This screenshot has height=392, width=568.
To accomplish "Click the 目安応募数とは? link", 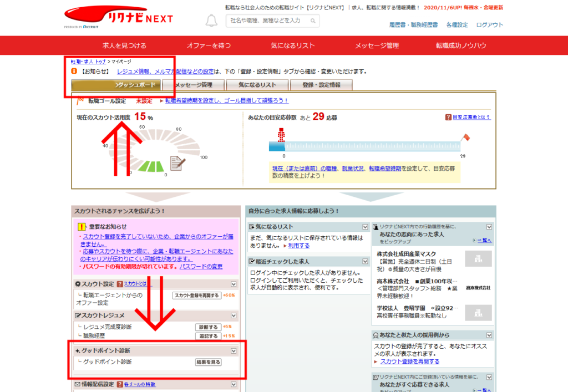I will point(471,118).
